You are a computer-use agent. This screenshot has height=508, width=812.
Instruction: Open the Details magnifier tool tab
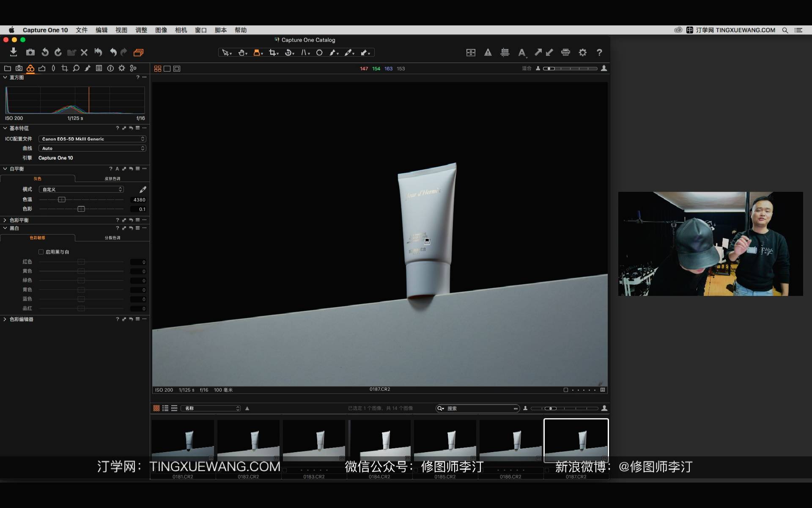[x=76, y=68]
